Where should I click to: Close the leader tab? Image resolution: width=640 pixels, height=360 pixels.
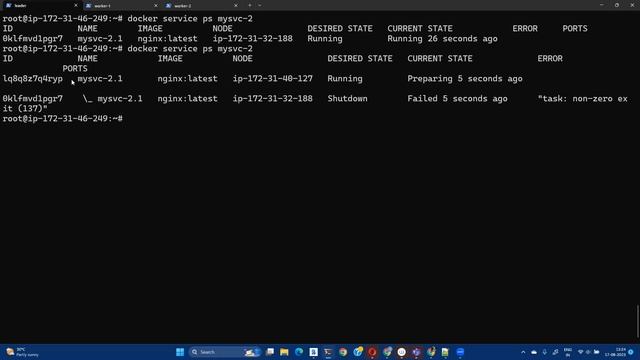76,6
